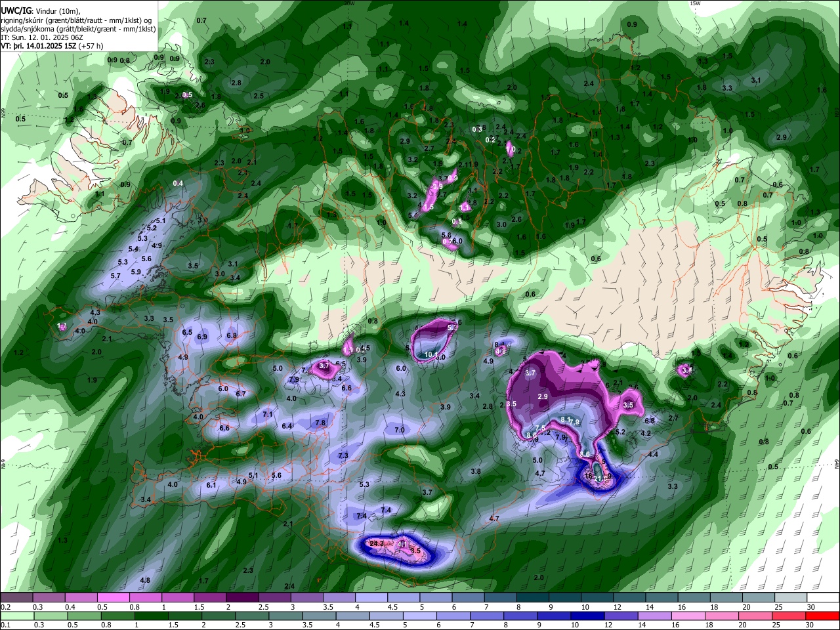Pick the medium green swatch starting at 0.5 in lower legend

84,616
